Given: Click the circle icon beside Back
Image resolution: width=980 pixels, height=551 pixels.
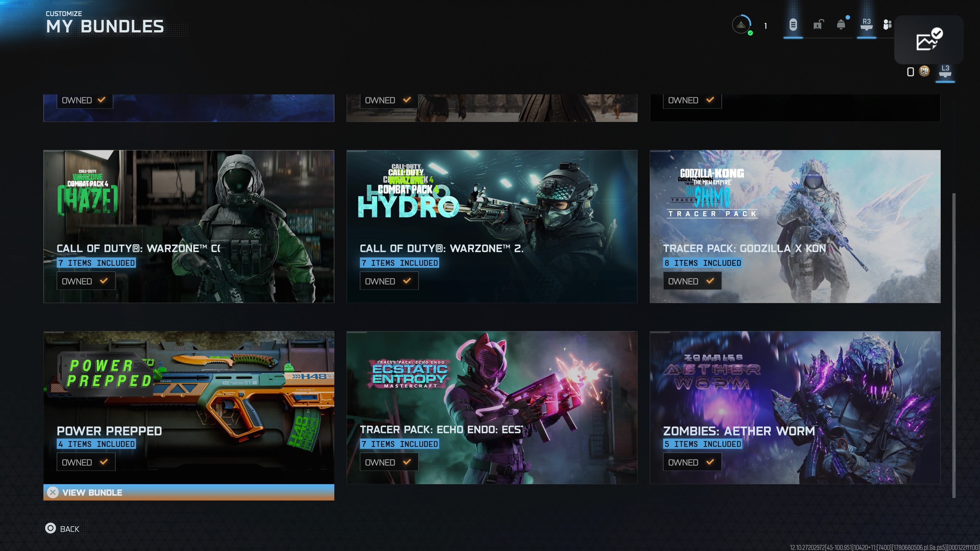Looking at the screenshot, I should tap(50, 528).
